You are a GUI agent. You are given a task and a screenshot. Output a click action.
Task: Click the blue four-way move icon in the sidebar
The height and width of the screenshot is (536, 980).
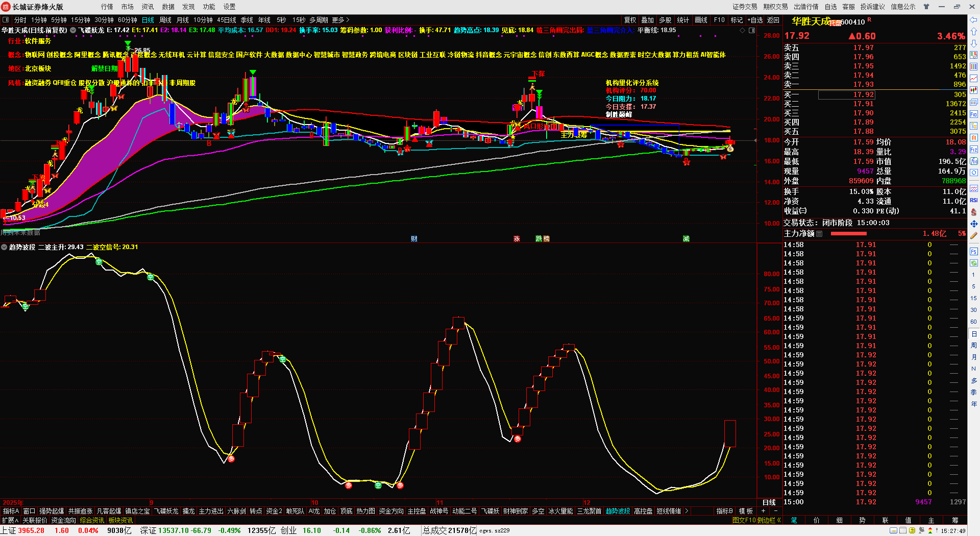973,224
